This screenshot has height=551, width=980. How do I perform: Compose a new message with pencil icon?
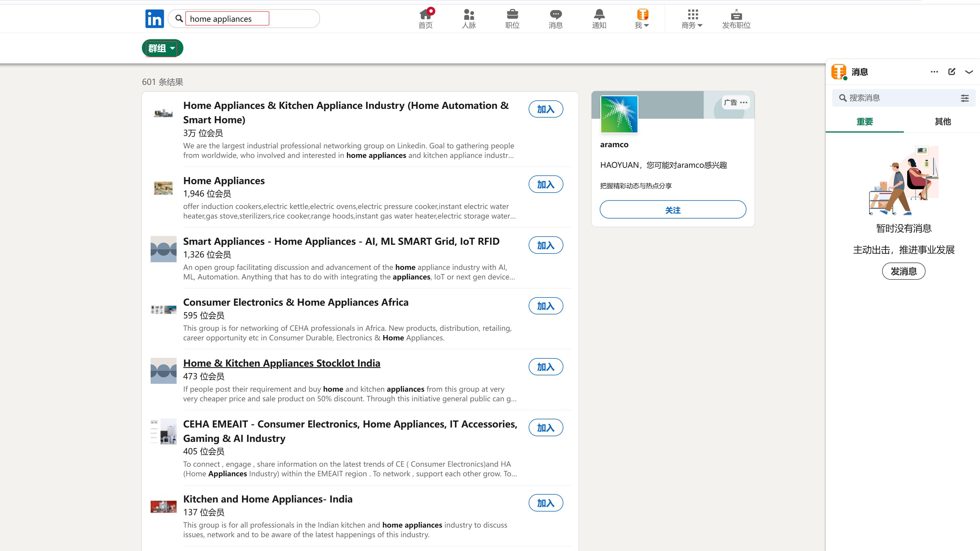coord(952,72)
